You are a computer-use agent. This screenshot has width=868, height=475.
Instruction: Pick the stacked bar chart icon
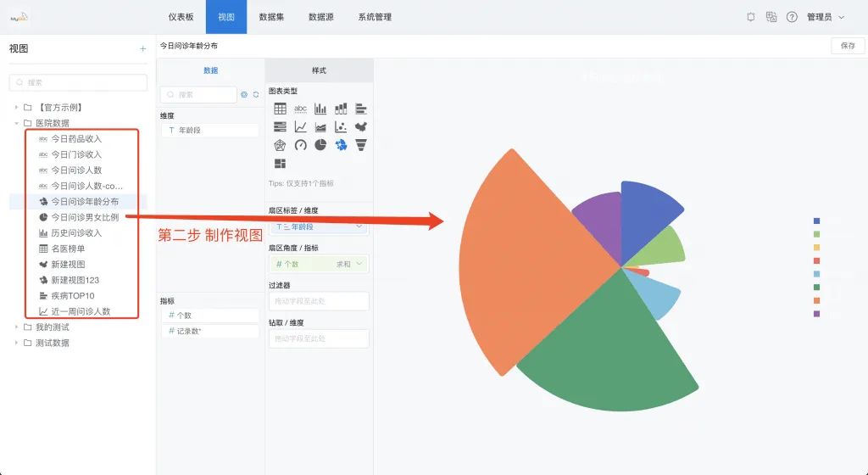pyautogui.click(x=341, y=109)
